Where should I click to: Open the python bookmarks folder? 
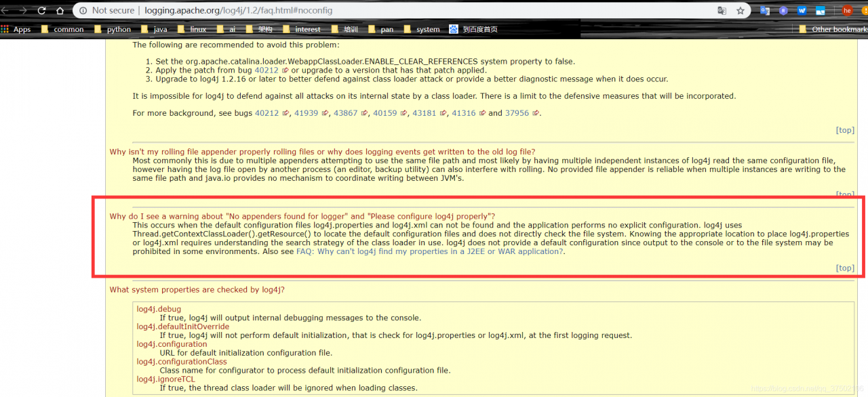point(113,29)
